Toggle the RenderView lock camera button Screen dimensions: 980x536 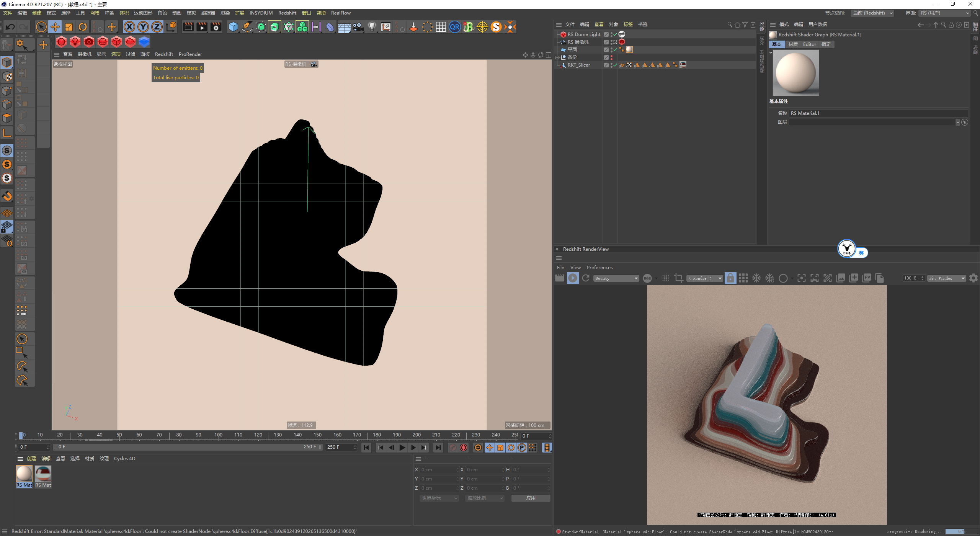(x=730, y=278)
